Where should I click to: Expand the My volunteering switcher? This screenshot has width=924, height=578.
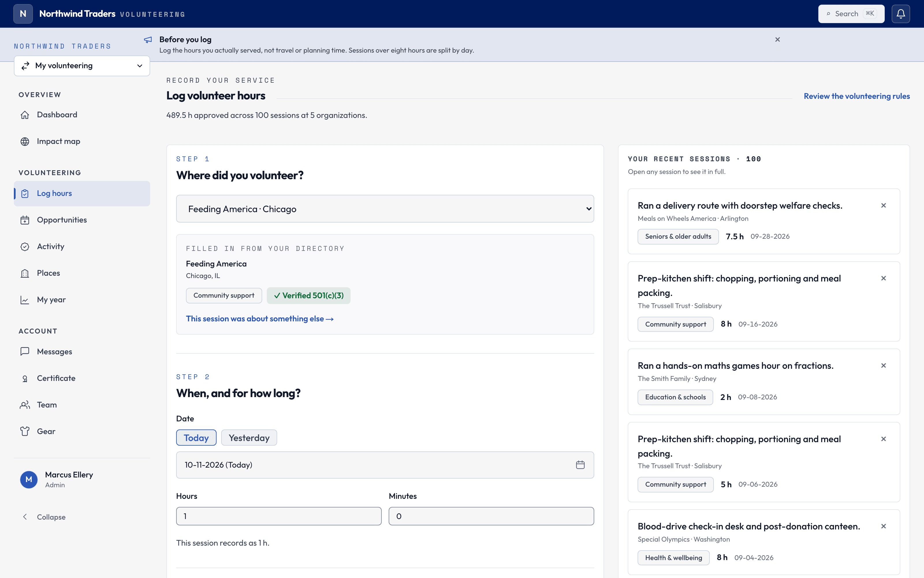coord(82,66)
